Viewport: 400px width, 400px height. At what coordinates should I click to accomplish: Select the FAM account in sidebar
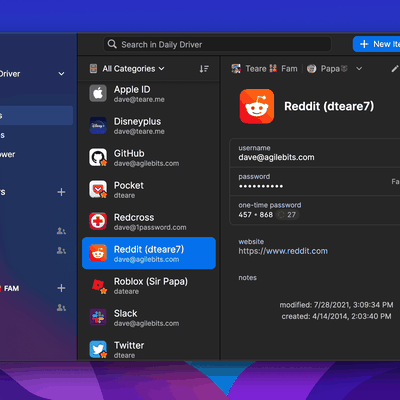click(9, 288)
